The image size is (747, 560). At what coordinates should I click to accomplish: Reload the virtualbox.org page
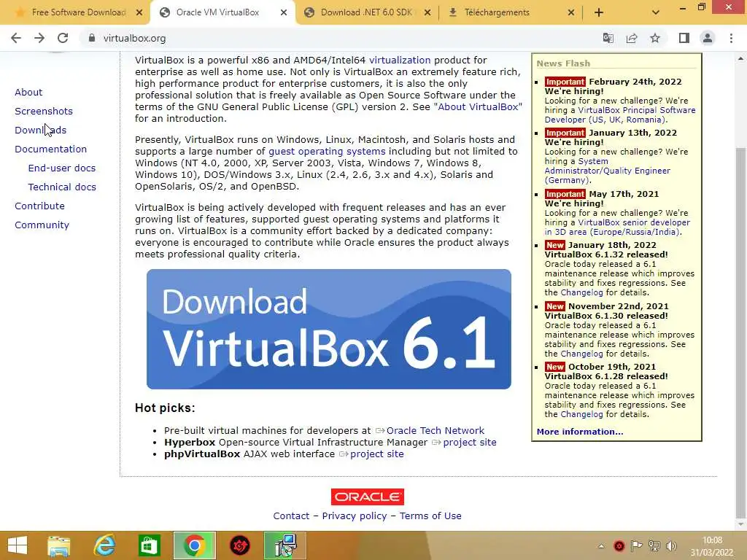pyautogui.click(x=63, y=38)
